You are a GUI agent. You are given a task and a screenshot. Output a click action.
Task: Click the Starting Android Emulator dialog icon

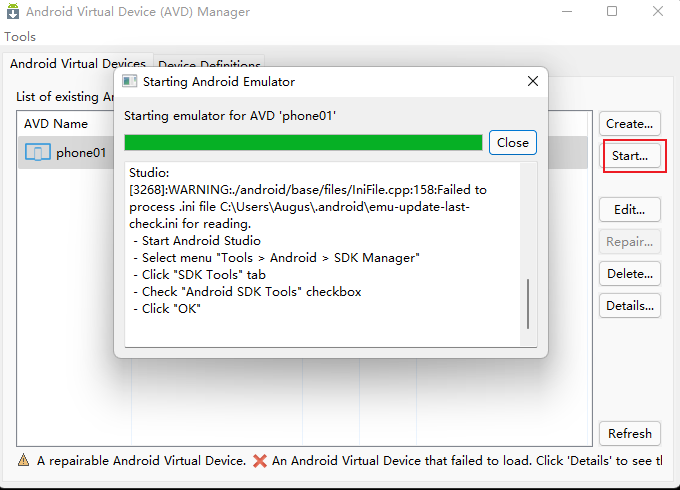click(x=129, y=82)
